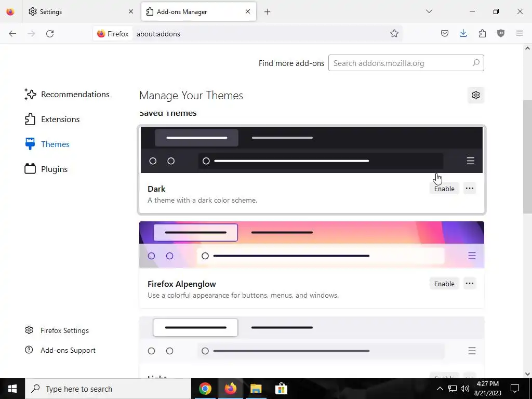
Task: Click the scrollbar up arrow
Action: (527, 48)
